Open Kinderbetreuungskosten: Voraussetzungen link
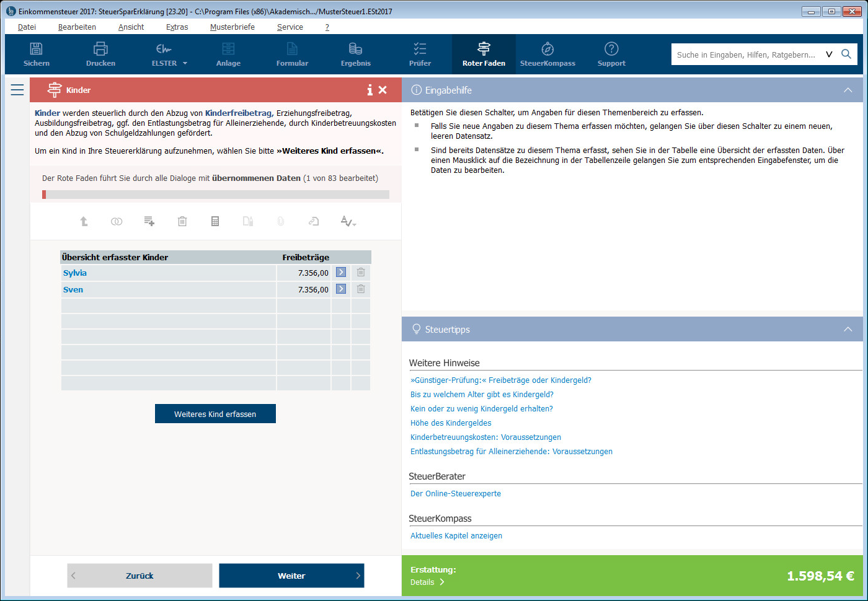The height and width of the screenshot is (601, 868). (x=485, y=437)
